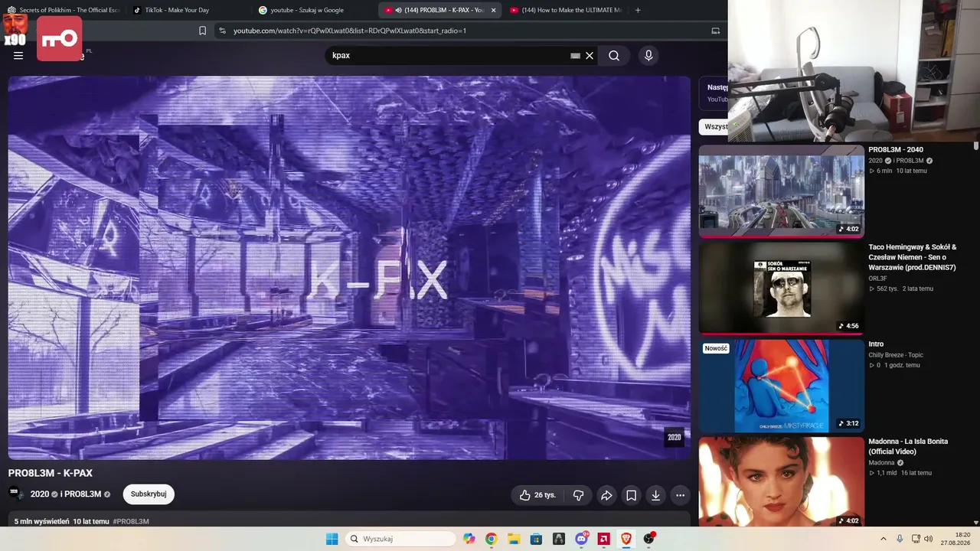Start voice search with the microphone icon

[x=648, y=55]
